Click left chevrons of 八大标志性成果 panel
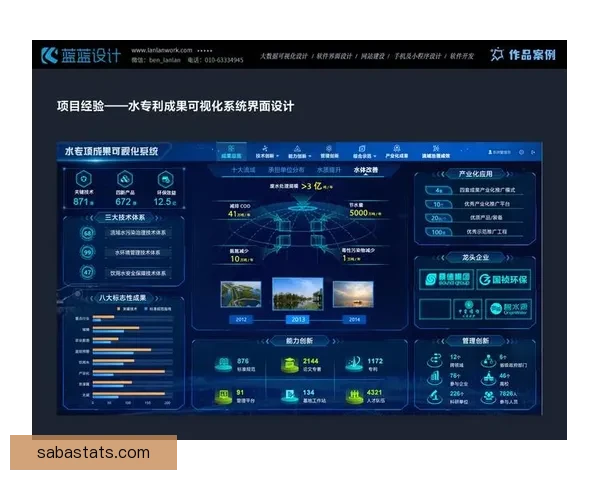600x480 pixels. (90, 298)
